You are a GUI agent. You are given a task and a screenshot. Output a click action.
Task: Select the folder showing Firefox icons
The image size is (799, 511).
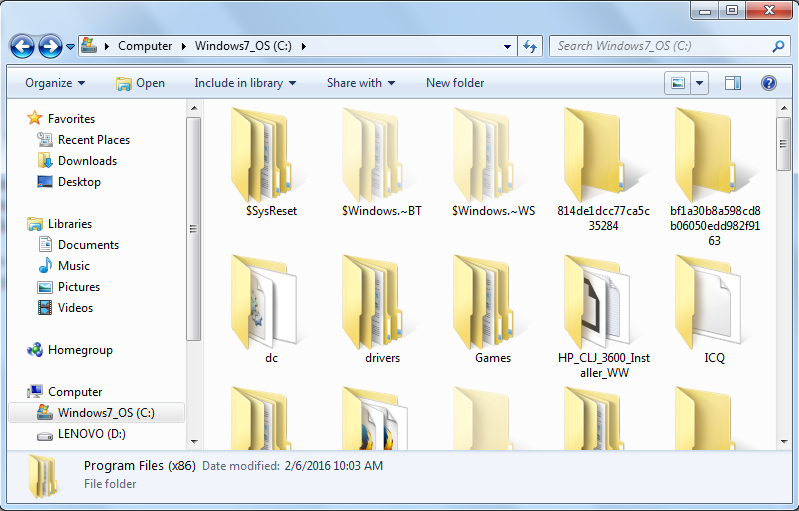tap(377, 418)
